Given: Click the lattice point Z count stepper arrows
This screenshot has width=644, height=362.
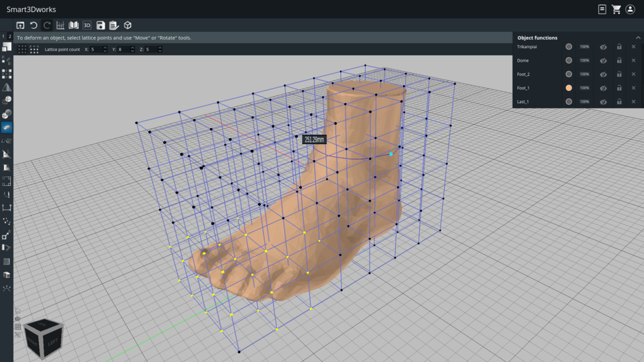Looking at the screenshot, I should [x=160, y=50].
